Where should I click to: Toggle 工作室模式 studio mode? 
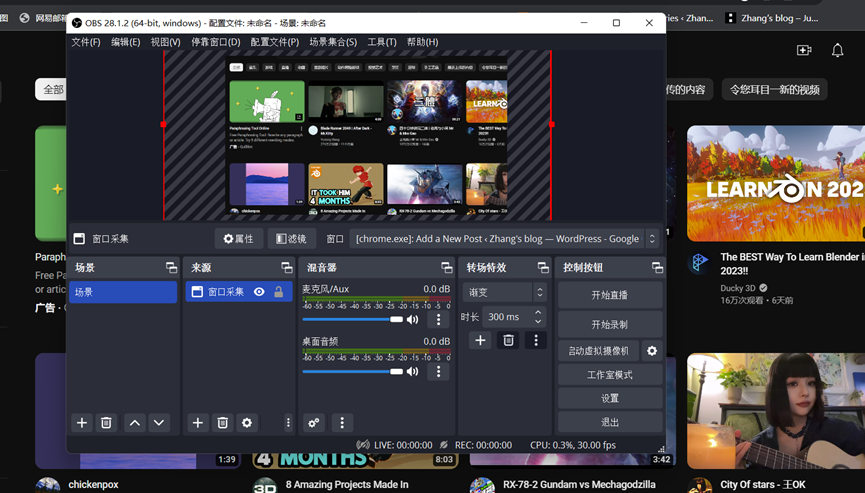click(610, 375)
